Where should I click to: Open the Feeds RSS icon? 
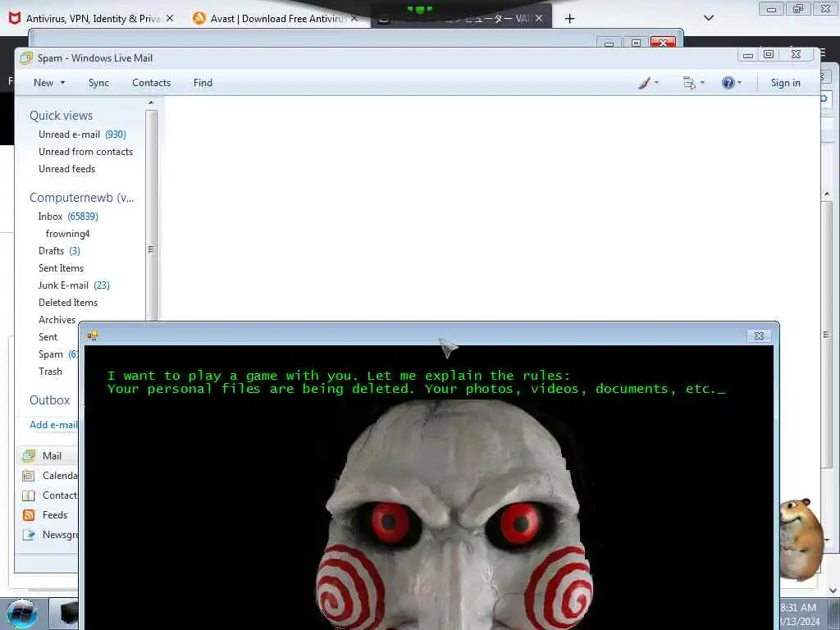click(x=29, y=515)
